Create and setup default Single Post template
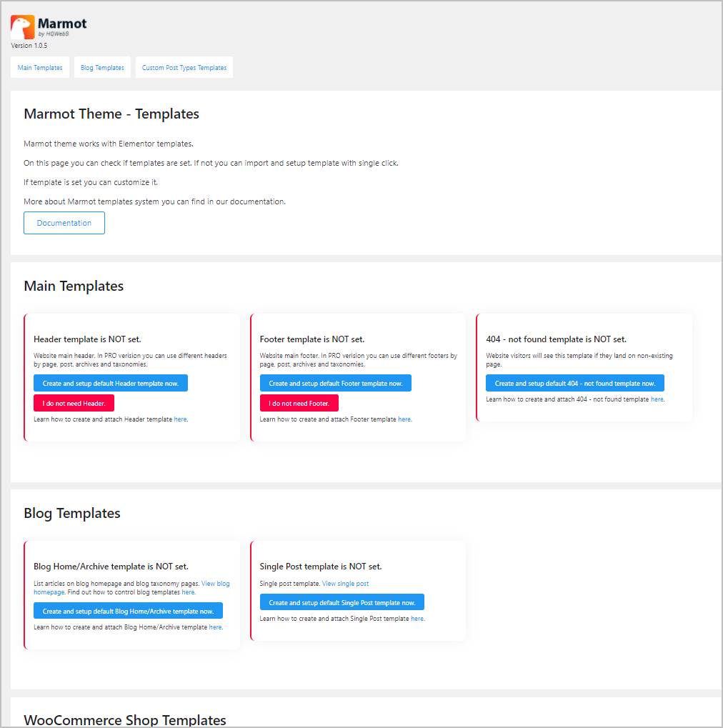Viewport: 723px width, 728px height. coord(342,603)
